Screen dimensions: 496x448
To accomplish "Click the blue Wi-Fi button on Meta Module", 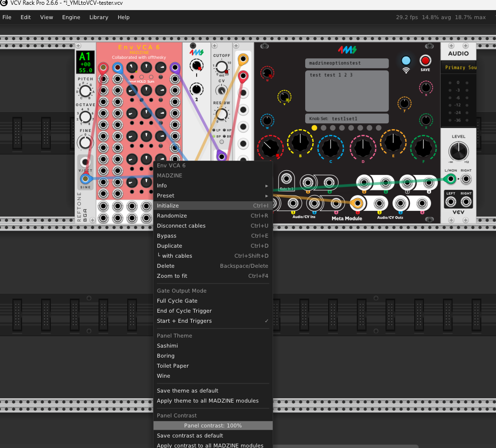I will tap(406, 61).
